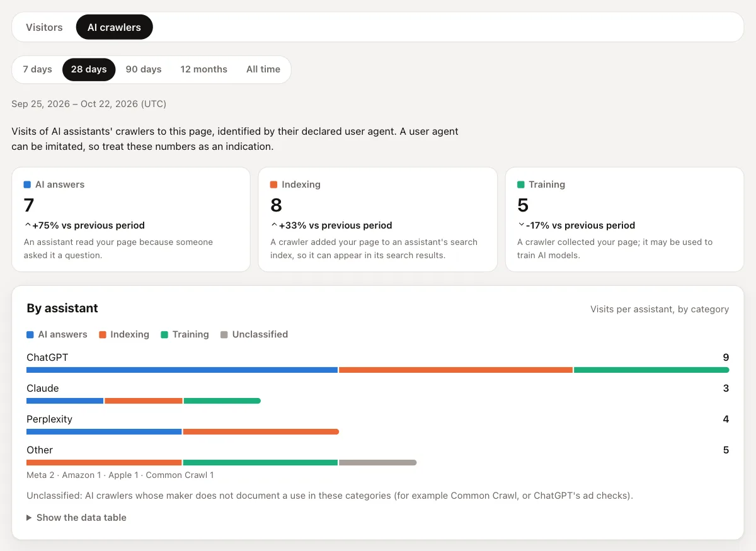Click the orange Indexing legend swatch under By assistant
The height and width of the screenshot is (551, 756).
(x=102, y=334)
